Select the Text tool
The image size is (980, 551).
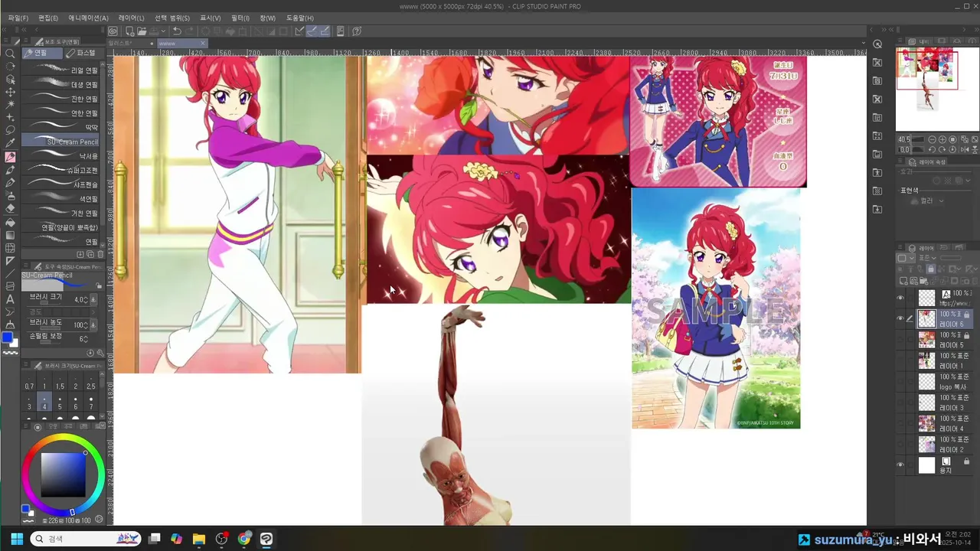click(10, 299)
